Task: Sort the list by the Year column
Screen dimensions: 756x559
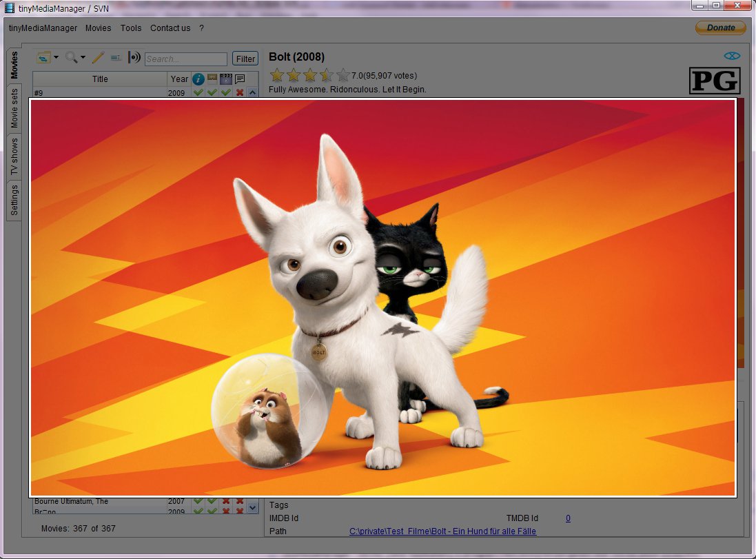Action: tap(179, 79)
